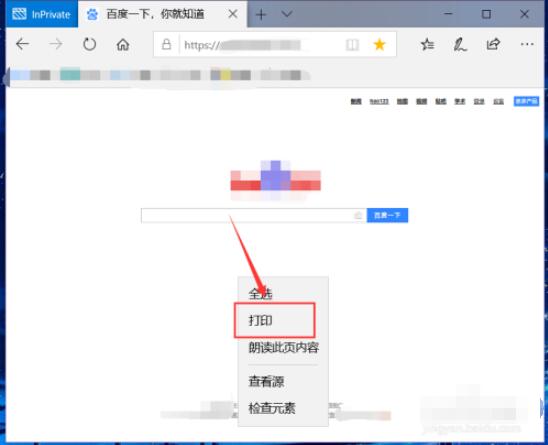Open the favorites hub list icon

[x=427, y=44]
